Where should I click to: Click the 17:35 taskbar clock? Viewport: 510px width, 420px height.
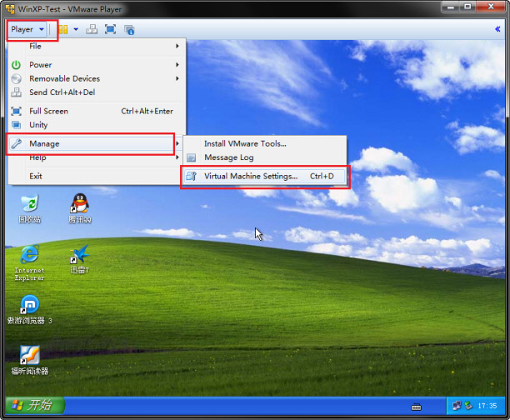click(x=487, y=406)
